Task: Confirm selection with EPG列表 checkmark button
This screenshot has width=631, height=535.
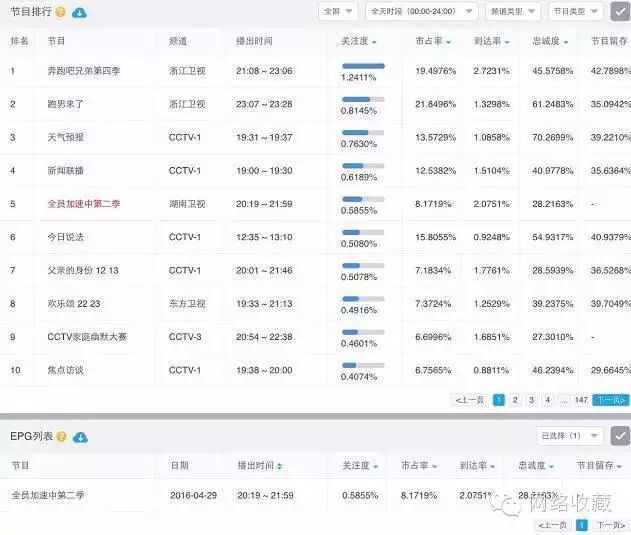Action: 620,436
